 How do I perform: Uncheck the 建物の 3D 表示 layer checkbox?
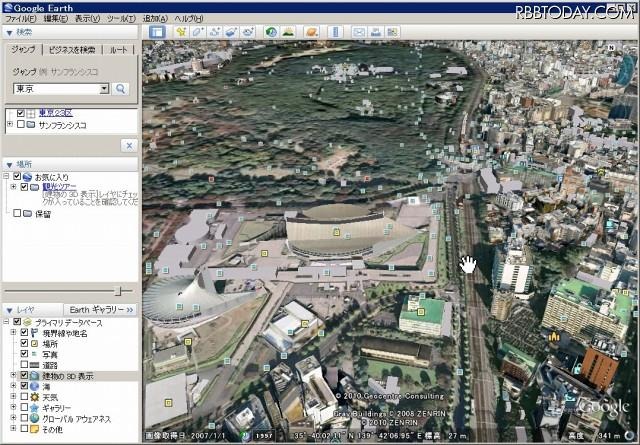[x=26, y=375]
